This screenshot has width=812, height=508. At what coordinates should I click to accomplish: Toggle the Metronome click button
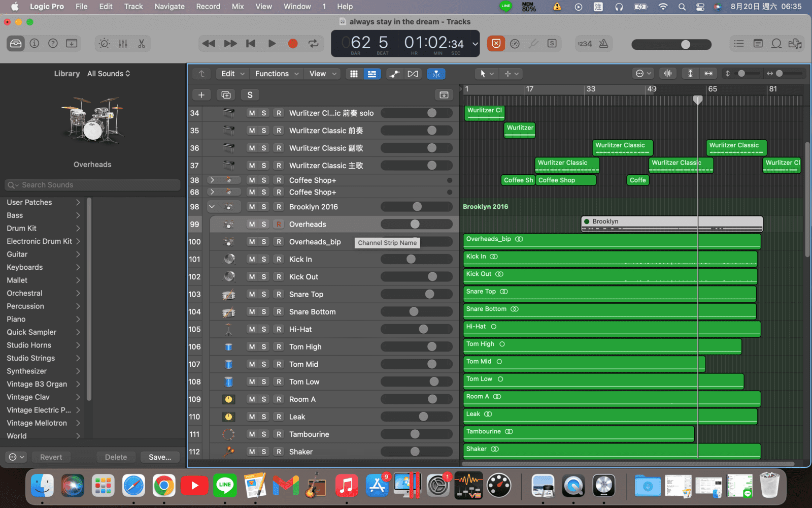(603, 44)
